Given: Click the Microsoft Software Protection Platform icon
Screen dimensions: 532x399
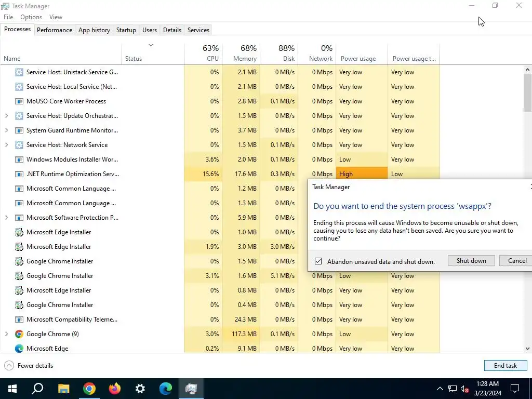Looking at the screenshot, I should (x=19, y=218).
